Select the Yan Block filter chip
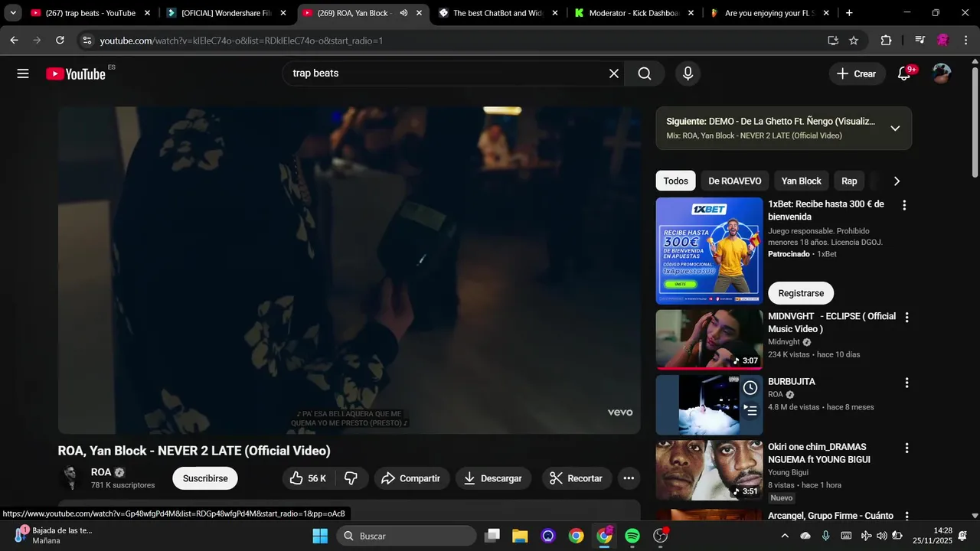 click(x=801, y=181)
